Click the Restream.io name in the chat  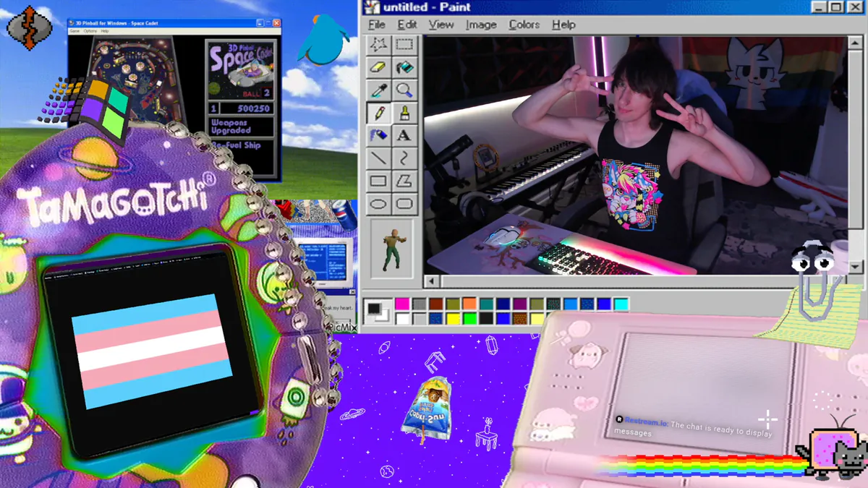click(x=646, y=420)
